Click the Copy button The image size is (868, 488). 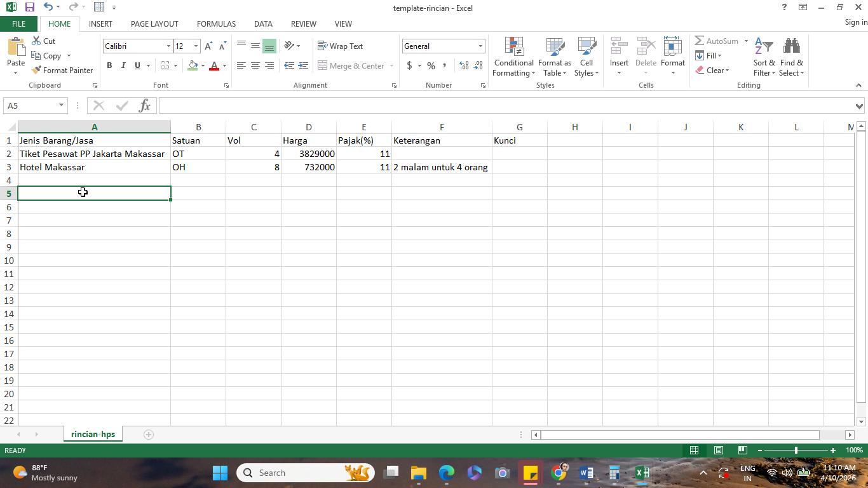click(x=46, y=55)
